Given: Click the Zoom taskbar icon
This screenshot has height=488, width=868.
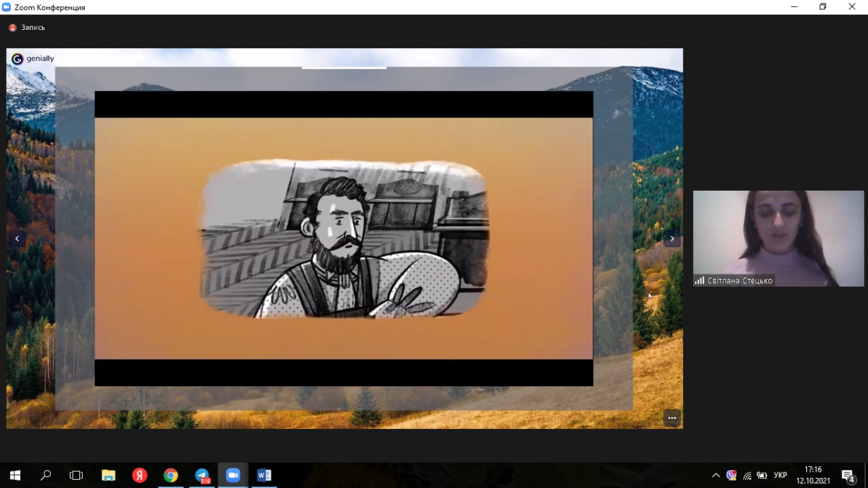Looking at the screenshot, I should (233, 475).
